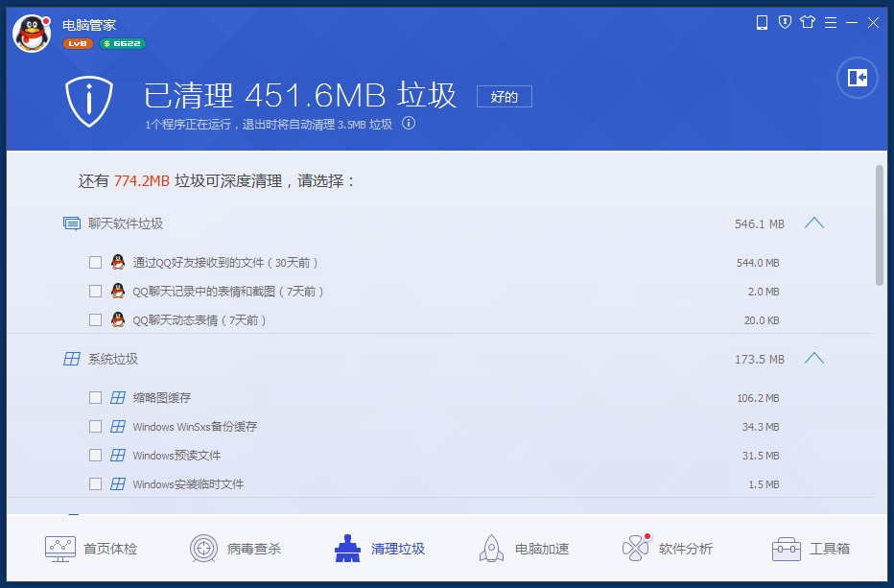Collapse the 系统垃圾 section

point(813,358)
